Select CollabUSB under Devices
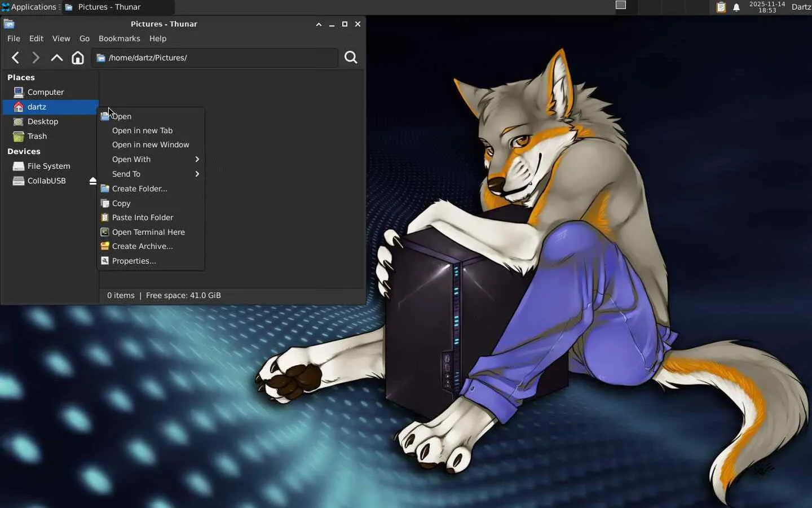The image size is (812, 508). pyautogui.click(x=51, y=181)
